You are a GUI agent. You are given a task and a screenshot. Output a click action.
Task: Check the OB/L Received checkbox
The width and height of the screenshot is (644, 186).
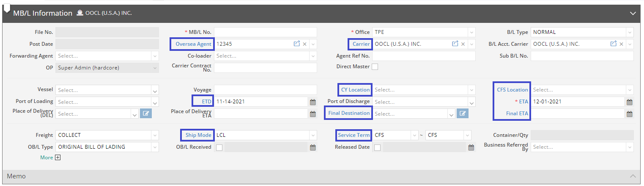(x=219, y=147)
